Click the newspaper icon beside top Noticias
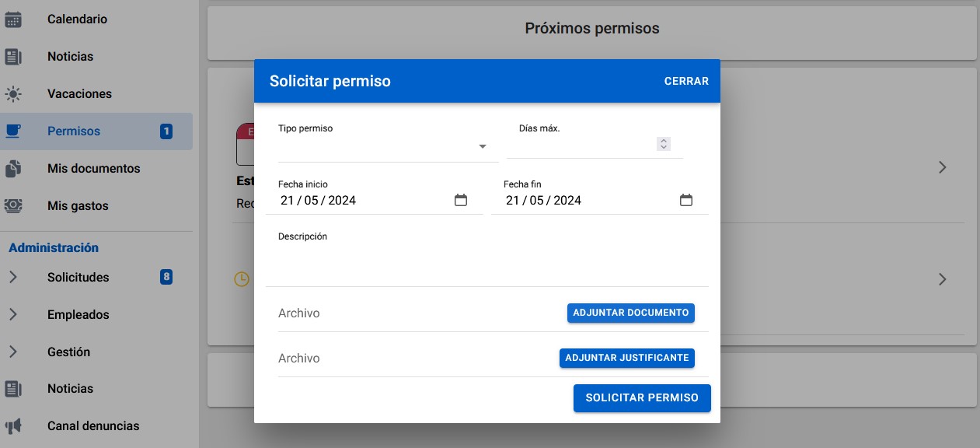The image size is (980, 448). point(13,57)
